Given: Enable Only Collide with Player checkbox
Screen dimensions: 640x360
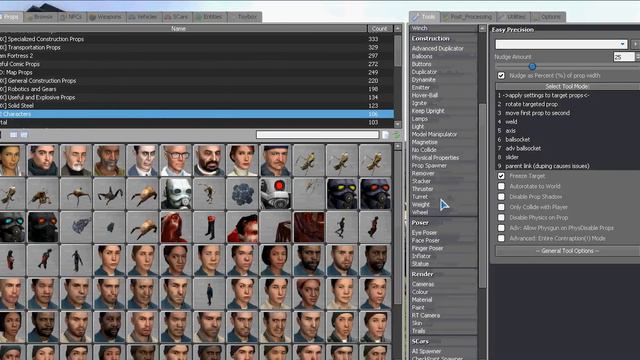Looking at the screenshot, I should coord(501,207).
